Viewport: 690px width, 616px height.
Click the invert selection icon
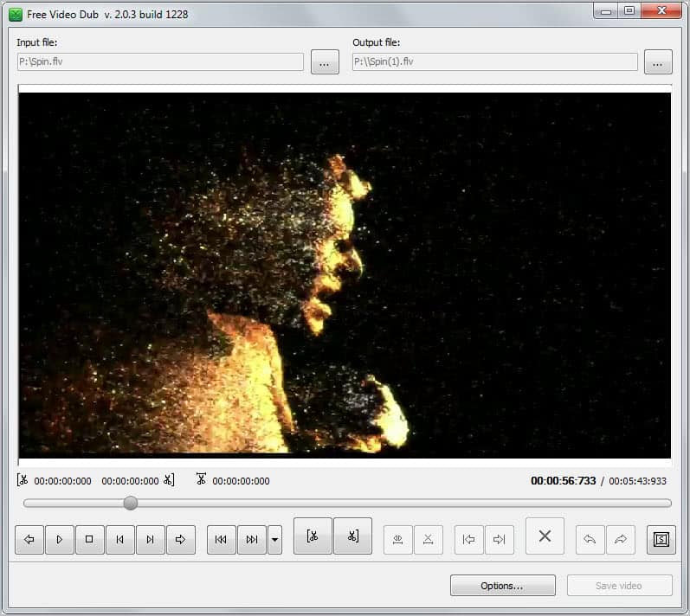click(x=397, y=540)
